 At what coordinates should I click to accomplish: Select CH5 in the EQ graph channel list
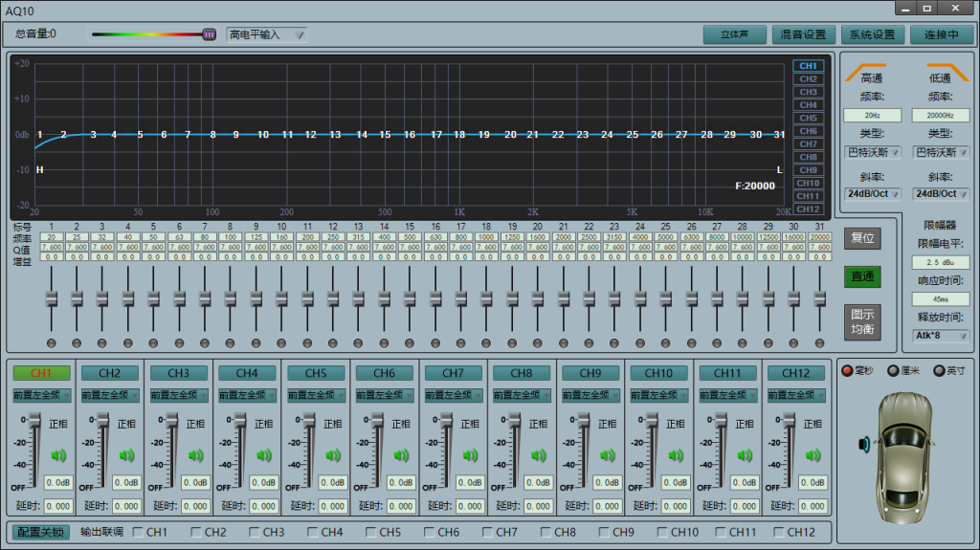tap(808, 118)
